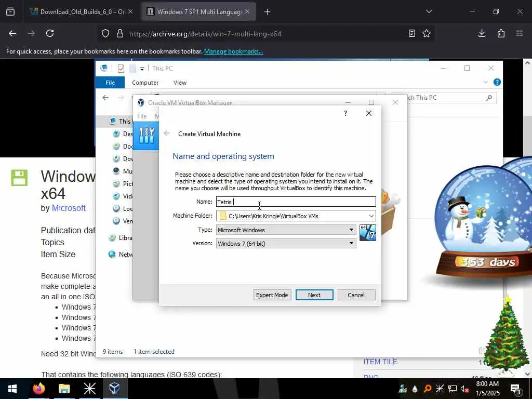Open the File tab in This PC window

tap(110, 83)
